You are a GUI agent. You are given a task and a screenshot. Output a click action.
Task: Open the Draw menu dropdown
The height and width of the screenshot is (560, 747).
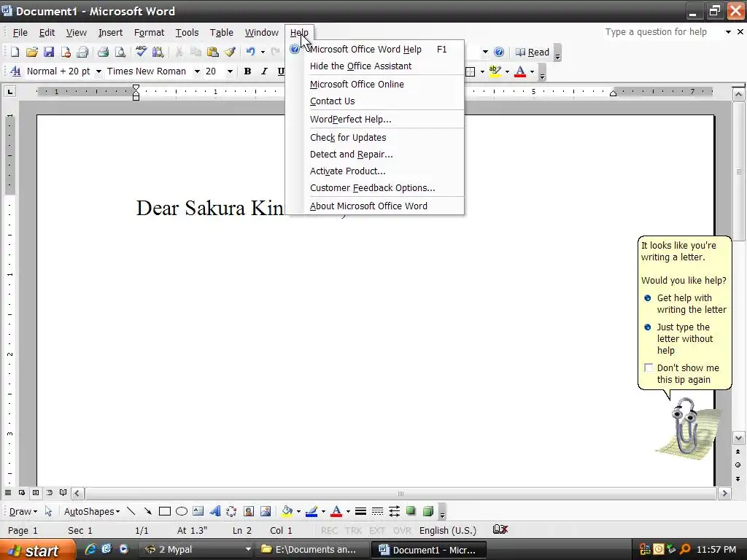23,511
